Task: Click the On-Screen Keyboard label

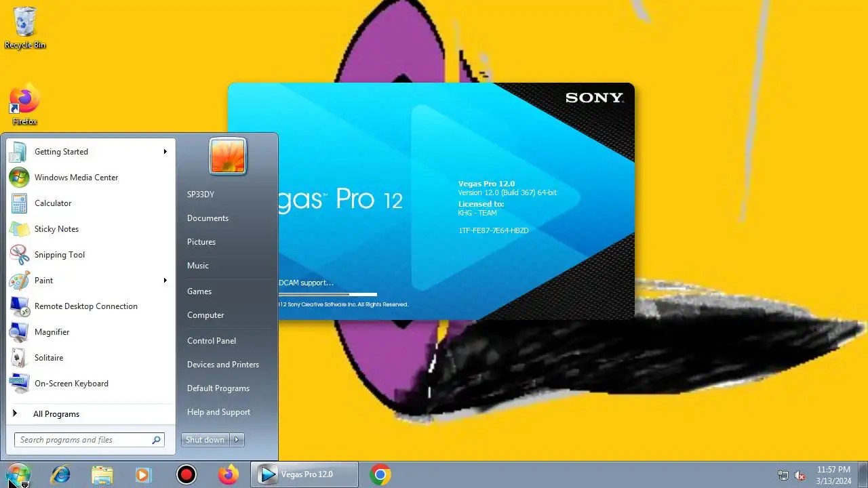Action: [x=71, y=384]
